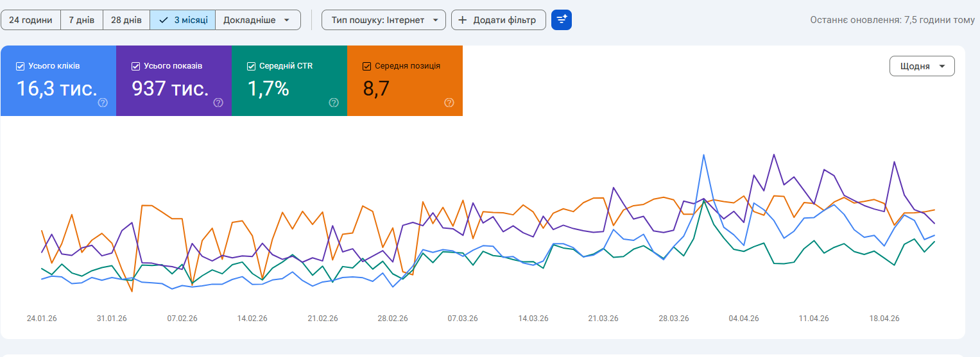Open the Тип пошуку: Інтернет dropdown

point(383,20)
